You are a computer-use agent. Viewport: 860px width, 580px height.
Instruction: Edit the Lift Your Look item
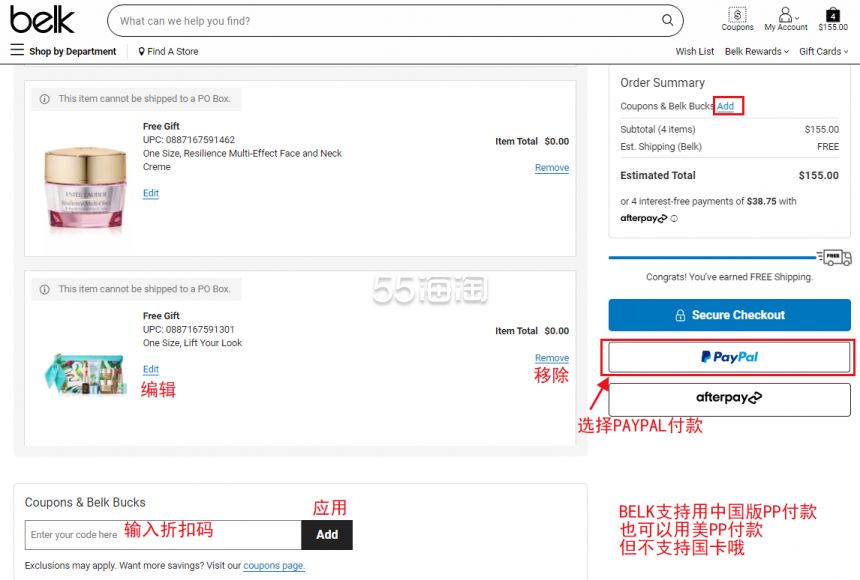[151, 369]
